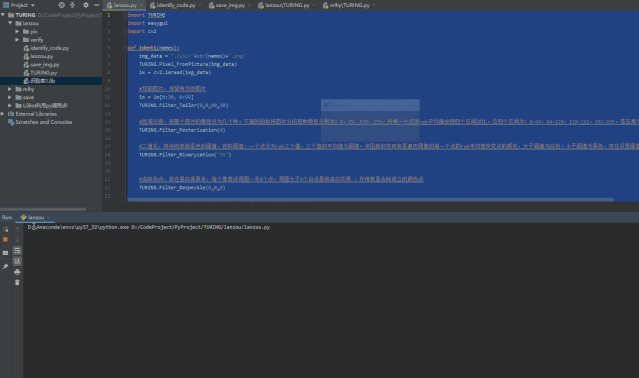Image resolution: width=639 pixels, height=378 pixels.
Task: Click line number 12 in gutter
Action: coord(108,105)
